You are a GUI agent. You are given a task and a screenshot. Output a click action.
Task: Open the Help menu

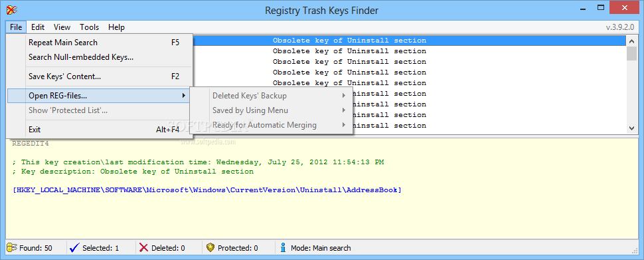116,27
